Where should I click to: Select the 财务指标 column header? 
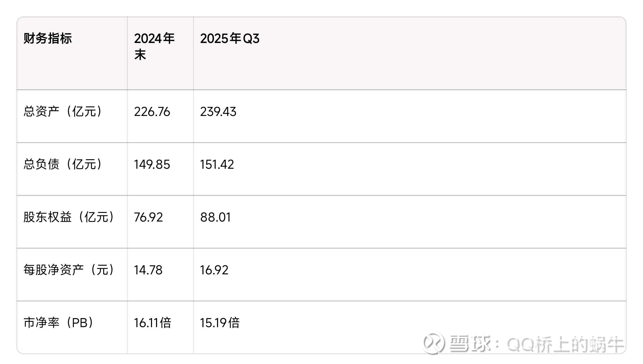[48, 38]
